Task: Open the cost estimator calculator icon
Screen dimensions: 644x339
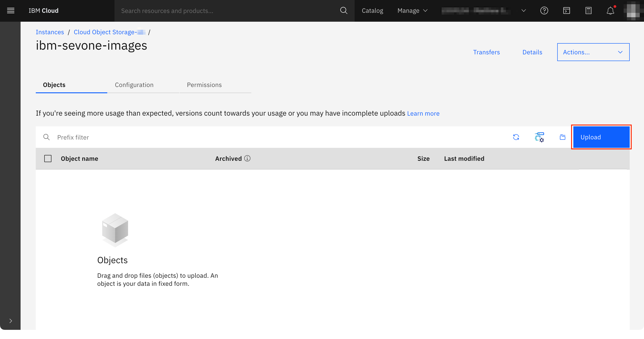Action: 589,11
